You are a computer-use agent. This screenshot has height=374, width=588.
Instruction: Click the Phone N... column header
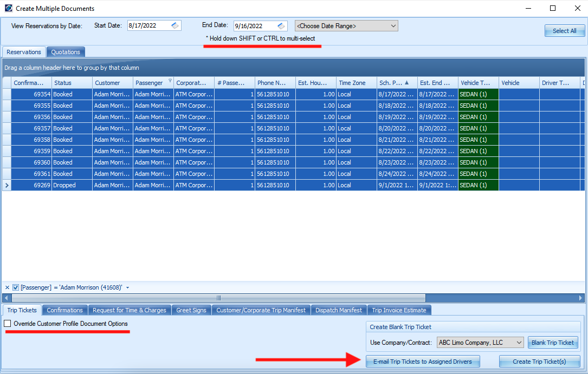pos(275,83)
